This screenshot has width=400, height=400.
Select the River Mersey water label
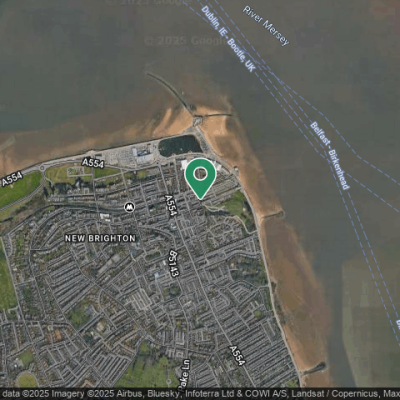pos(266,26)
